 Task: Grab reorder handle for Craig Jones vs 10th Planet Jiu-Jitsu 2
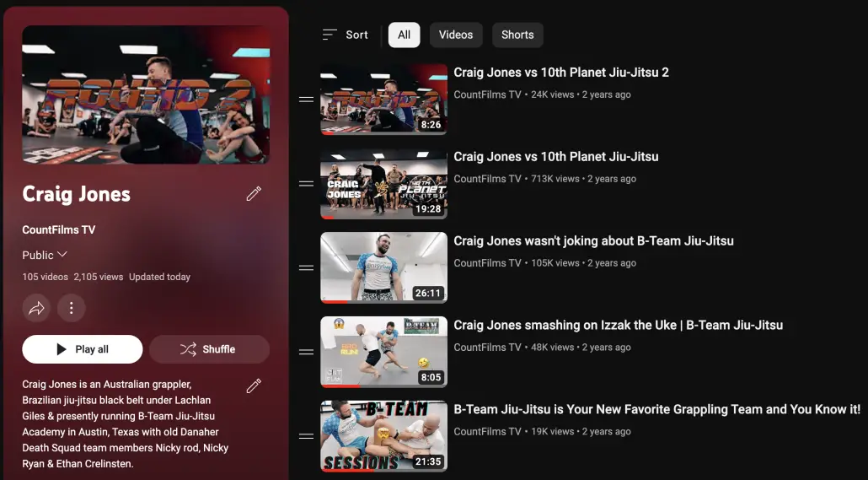(x=306, y=100)
